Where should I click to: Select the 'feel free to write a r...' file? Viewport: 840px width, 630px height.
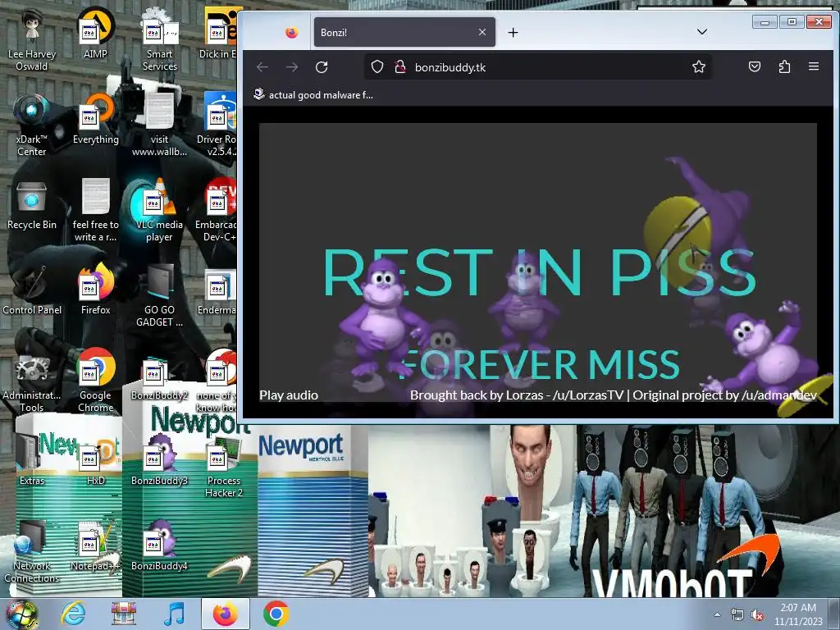tap(95, 211)
